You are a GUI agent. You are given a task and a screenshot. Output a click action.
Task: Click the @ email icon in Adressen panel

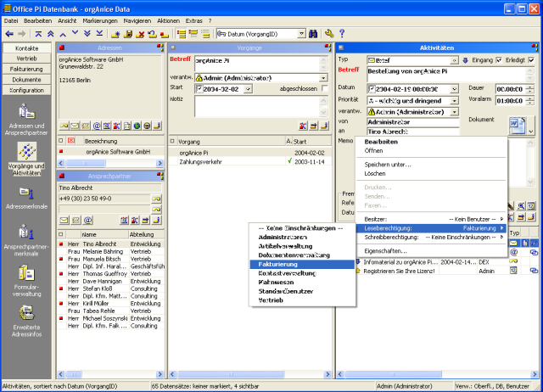pyautogui.click(x=97, y=126)
